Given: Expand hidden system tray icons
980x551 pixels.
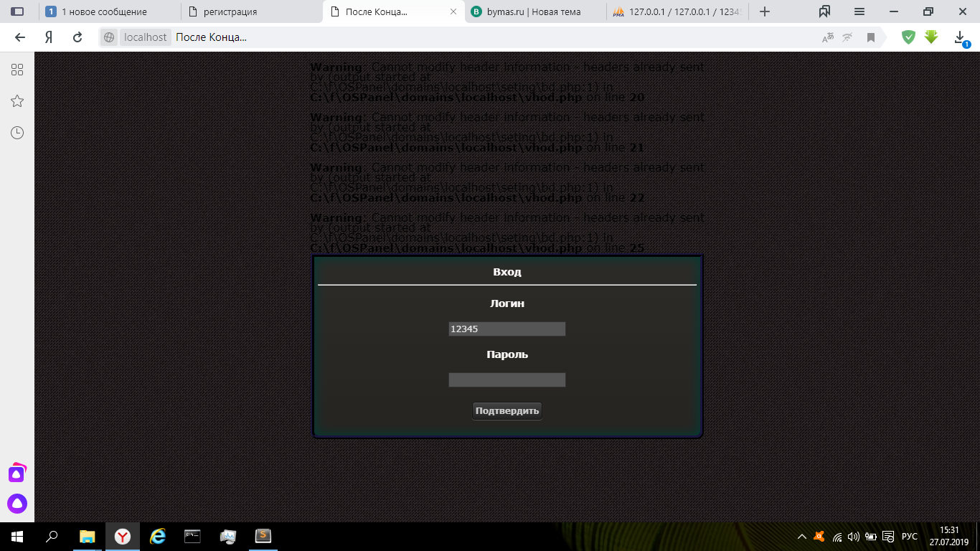Looking at the screenshot, I should click(802, 537).
